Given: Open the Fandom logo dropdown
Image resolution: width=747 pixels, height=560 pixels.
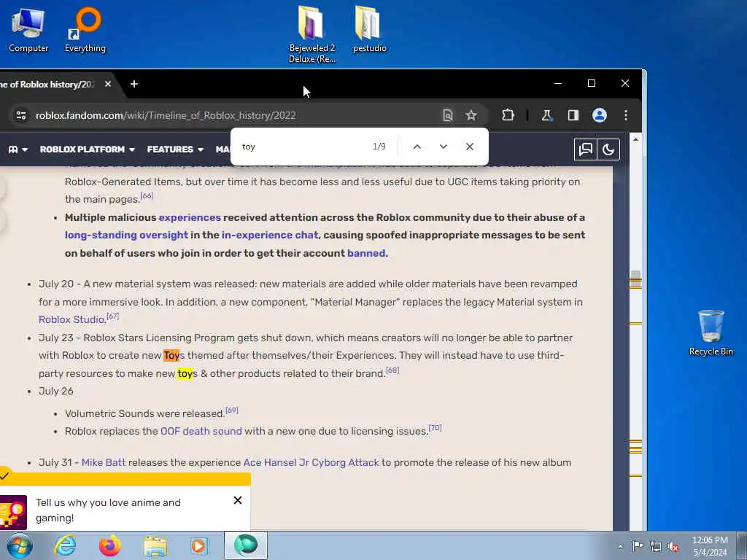Looking at the screenshot, I should (18, 149).
